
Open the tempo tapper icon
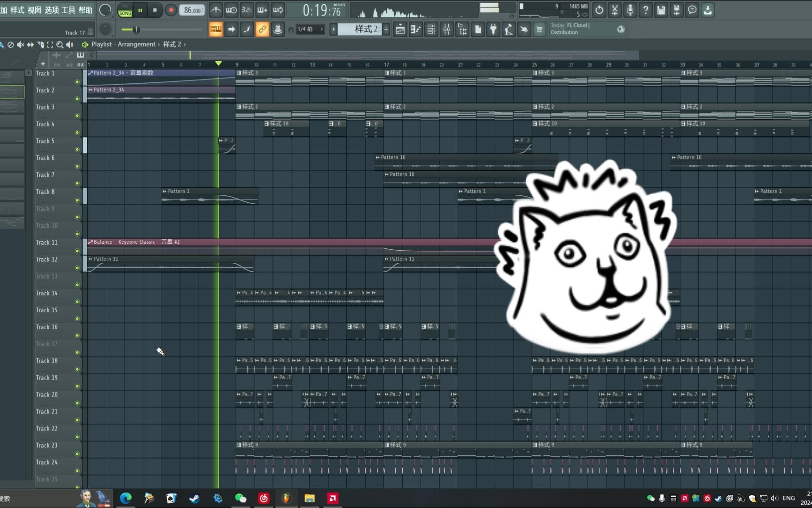(508, 30)
